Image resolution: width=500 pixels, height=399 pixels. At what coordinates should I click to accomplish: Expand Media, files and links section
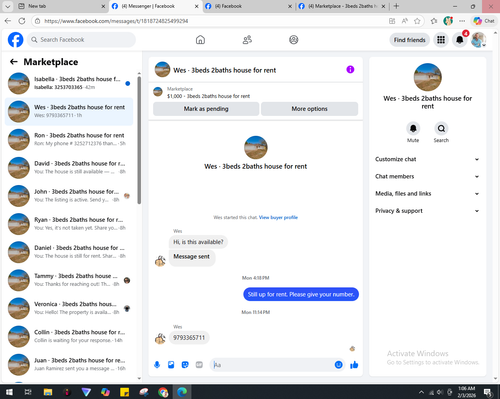tap(427, 194)
